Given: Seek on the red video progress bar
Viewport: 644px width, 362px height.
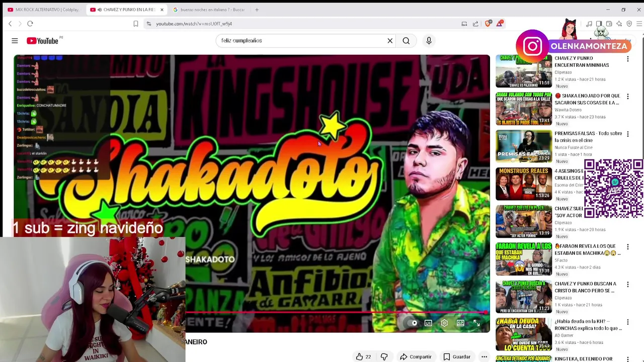Looking at the screenshot, I should (x=336, y=313).
